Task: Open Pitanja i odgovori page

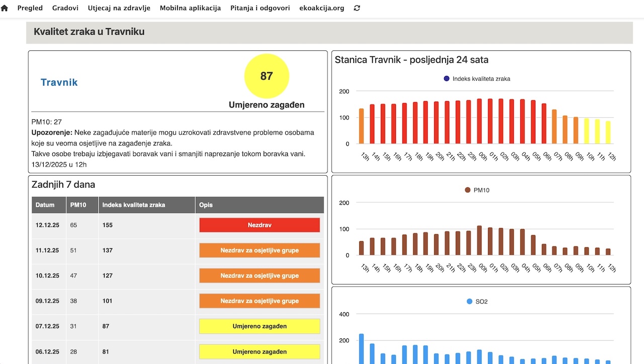Action: (x=260, y=8)
